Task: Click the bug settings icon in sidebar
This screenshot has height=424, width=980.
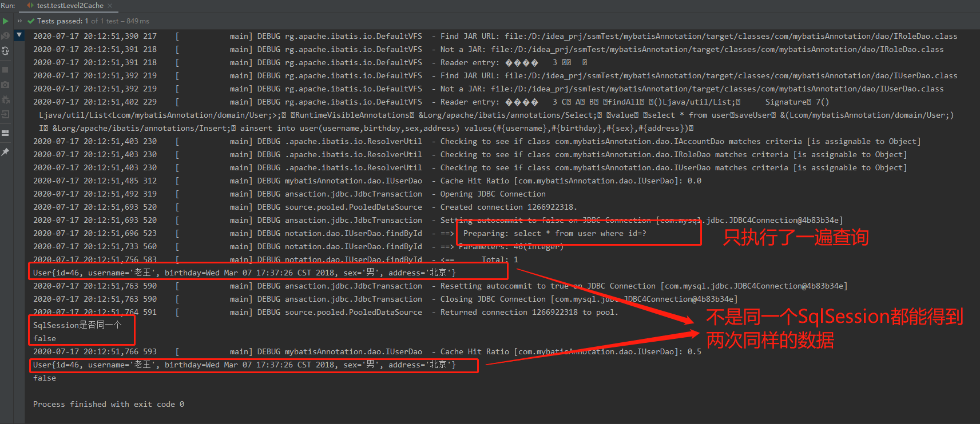Action: pos(5,99)
